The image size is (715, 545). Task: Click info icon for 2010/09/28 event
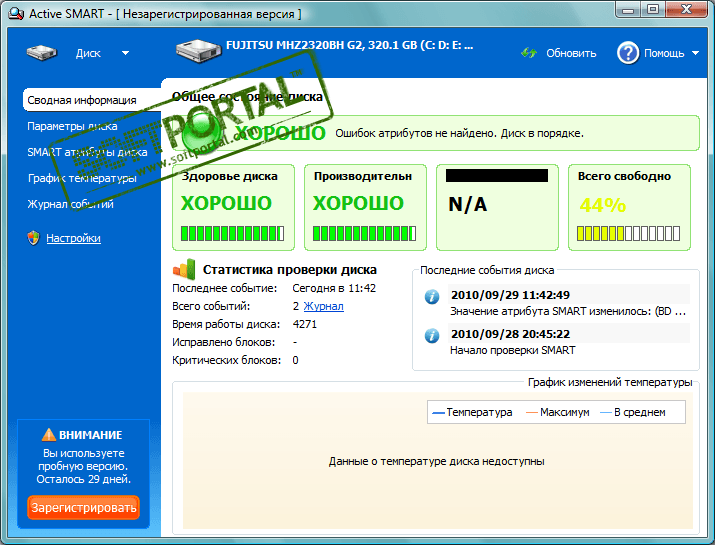(432, 336)
